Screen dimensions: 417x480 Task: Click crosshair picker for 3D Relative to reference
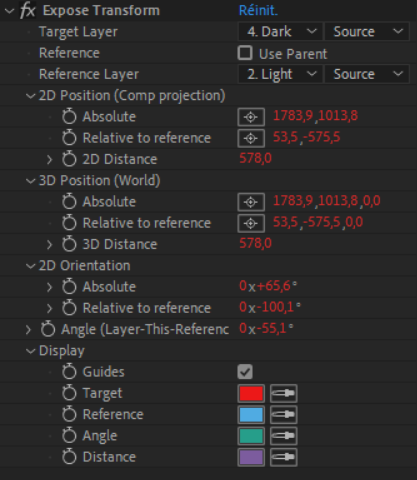tap(251, 223)
